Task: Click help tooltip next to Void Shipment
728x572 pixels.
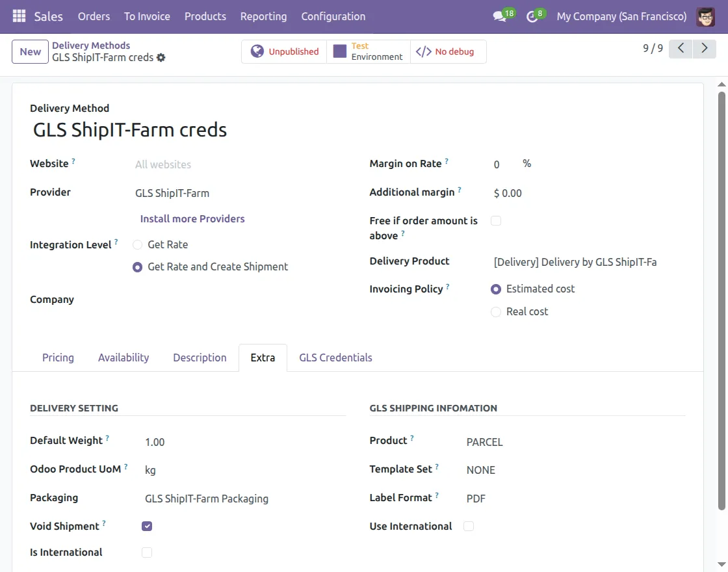Action: tap(104, 523)
